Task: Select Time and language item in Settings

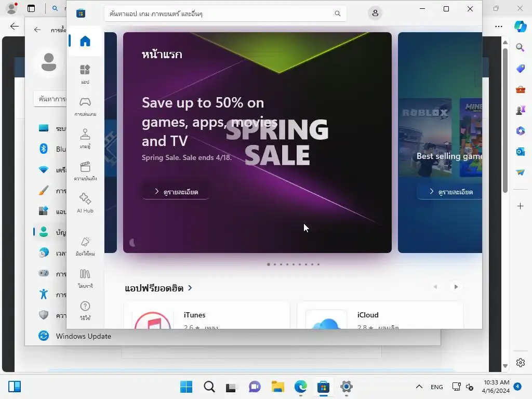Action: tap(50, 253)
